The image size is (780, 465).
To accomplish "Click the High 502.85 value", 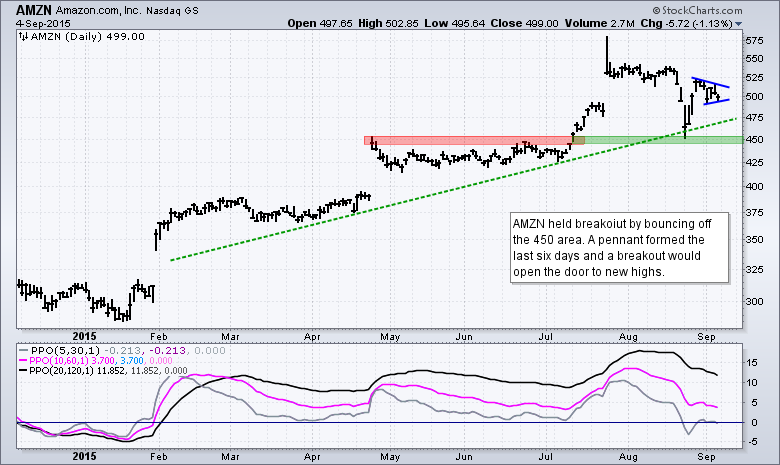I will click(388, 23).
